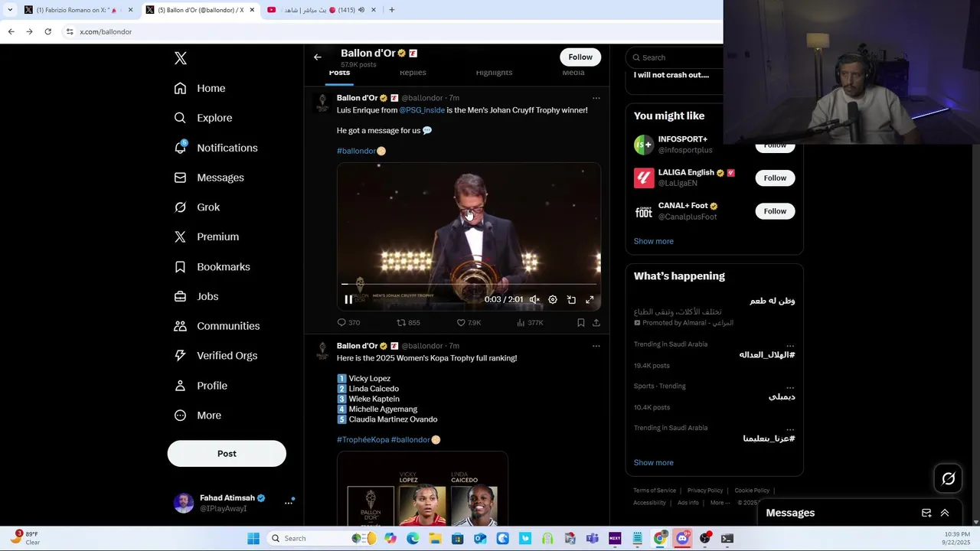980x551 pixels.
Task: Toggle picture-in-picture mini player
Action: point(571,300)
